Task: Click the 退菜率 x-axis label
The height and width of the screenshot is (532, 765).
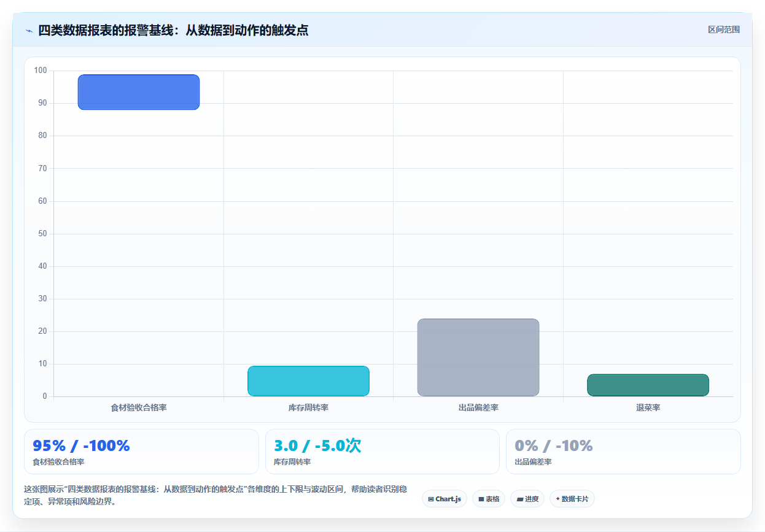Action: click(x=648, y=408)
